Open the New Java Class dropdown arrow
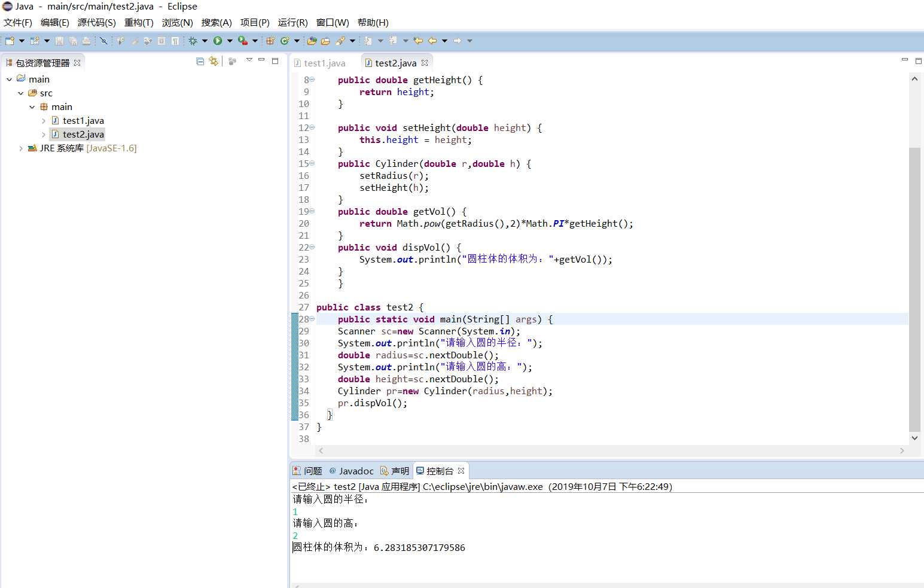Screen dimensions: 924x588 pyautogui.click(x=297, y=41)
